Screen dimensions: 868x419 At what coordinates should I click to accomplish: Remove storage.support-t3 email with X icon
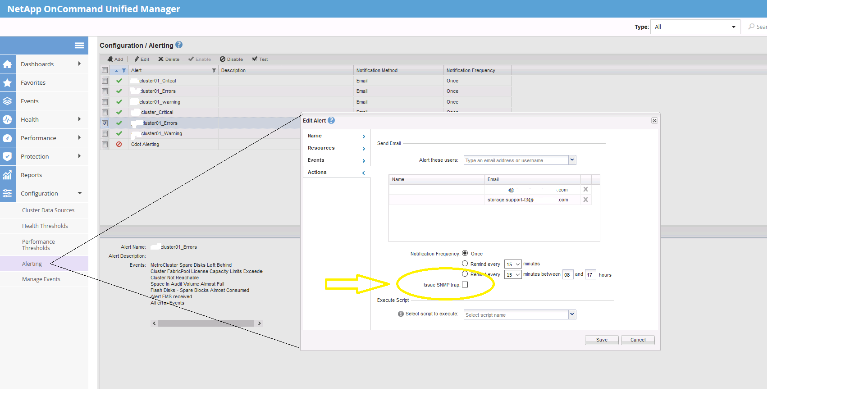click(x=585, y=200)
